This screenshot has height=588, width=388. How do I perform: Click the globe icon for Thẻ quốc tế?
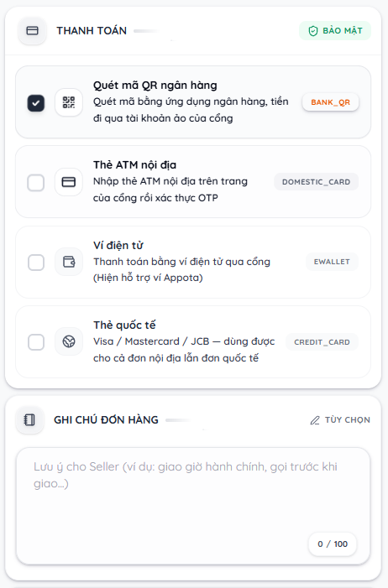(69, 341)
